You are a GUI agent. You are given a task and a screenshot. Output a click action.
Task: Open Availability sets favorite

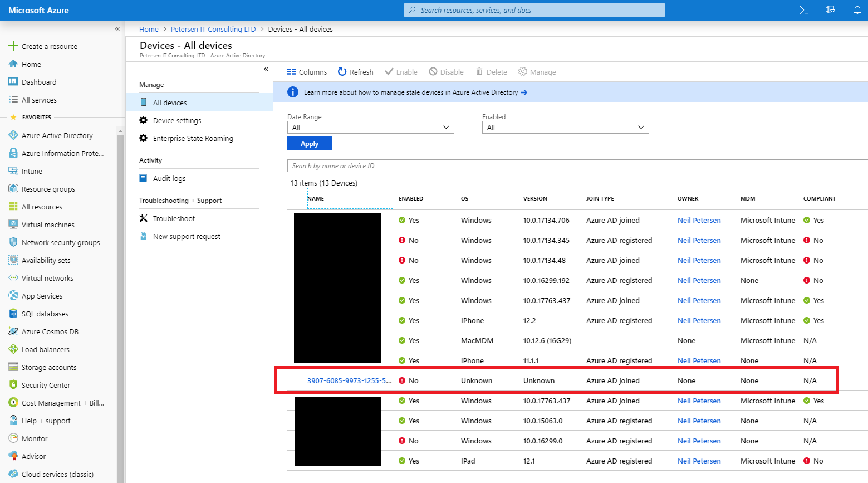coord(46,260)
